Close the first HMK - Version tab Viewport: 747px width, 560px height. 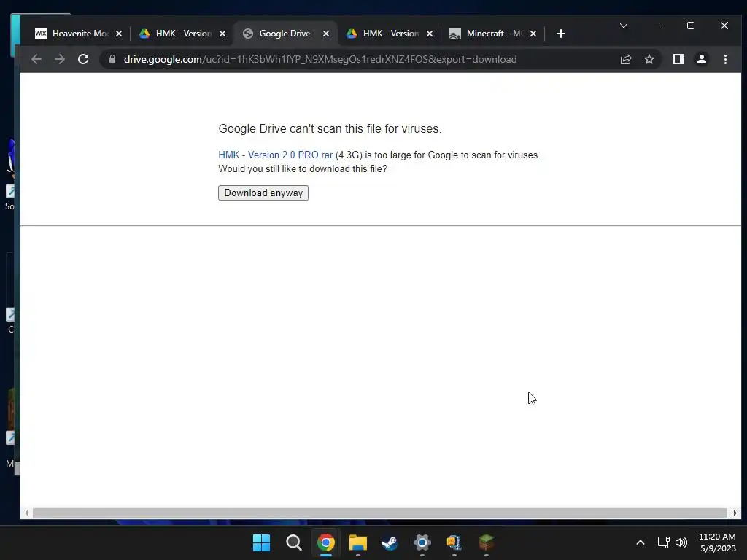point(222,34)
